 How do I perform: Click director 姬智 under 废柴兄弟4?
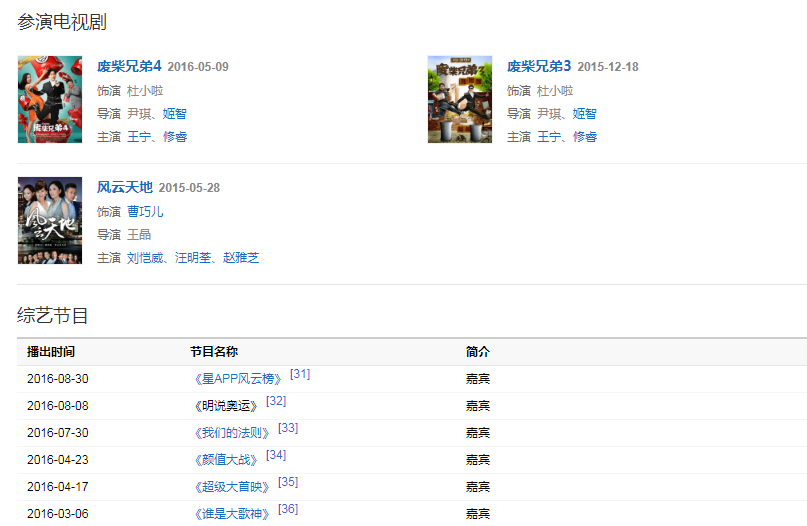click(175, 114)
